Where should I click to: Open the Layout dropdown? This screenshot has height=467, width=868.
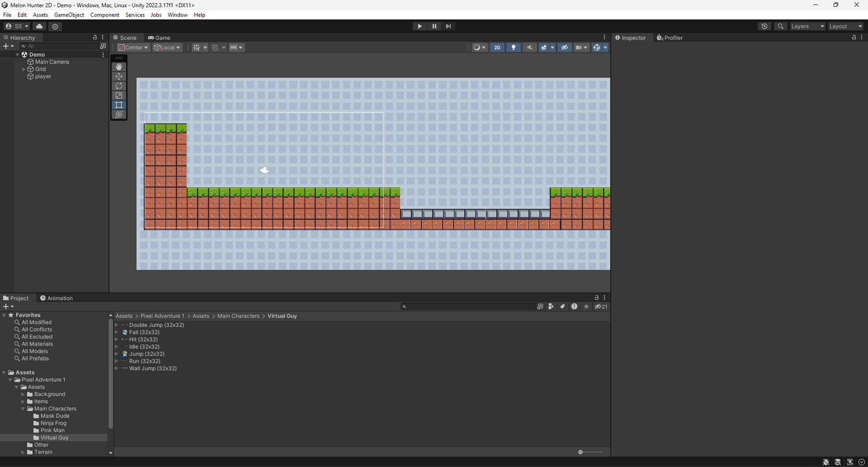pos(845,26)
